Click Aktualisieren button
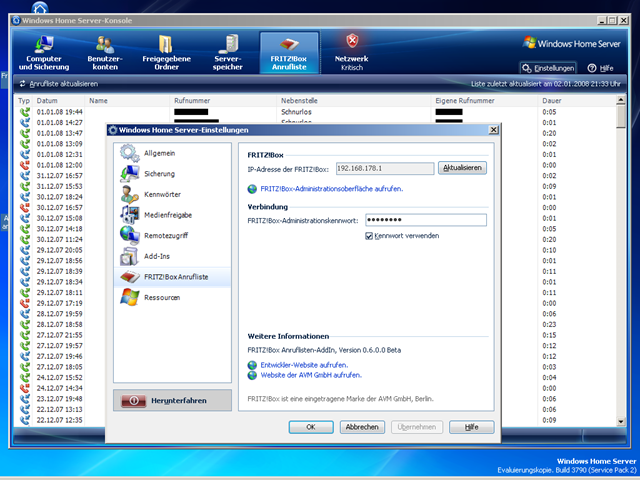The width and height of the screenshot is (640, 480). pyautogui.click(x=462, y=168)
